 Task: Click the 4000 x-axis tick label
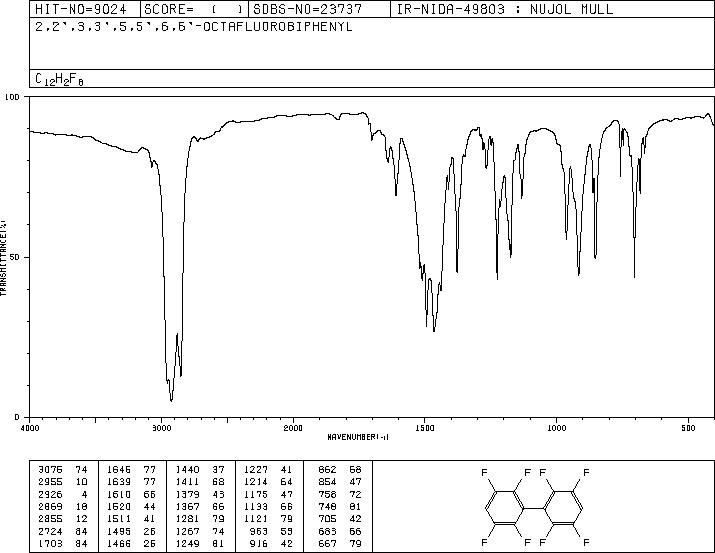(30, 428)
